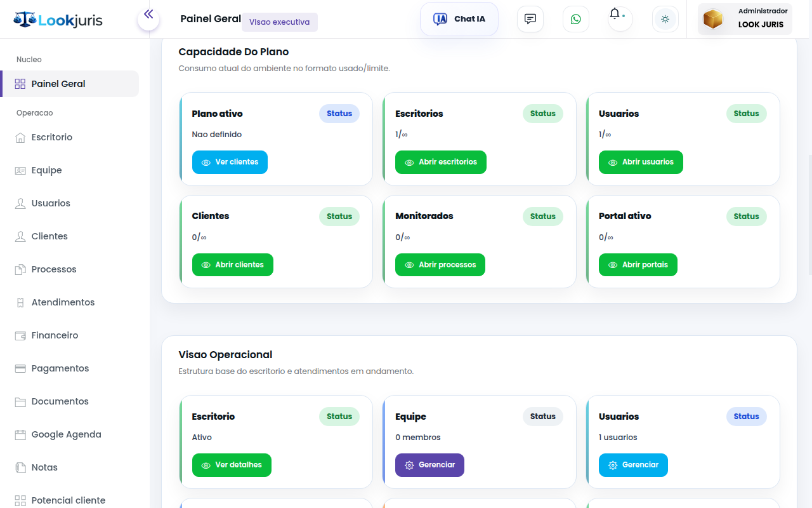The width and height of the screenshot is (812, 508).
Task: Click Financeiro wallet icon in sidebar
Action: pos(20,335)
